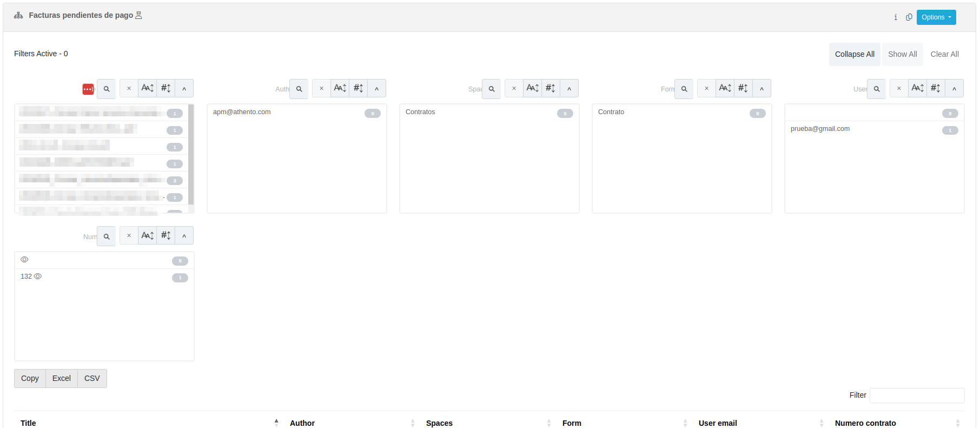Sort table by Author column header
This screenshot has height=428, width=980.
pos(302,423)
